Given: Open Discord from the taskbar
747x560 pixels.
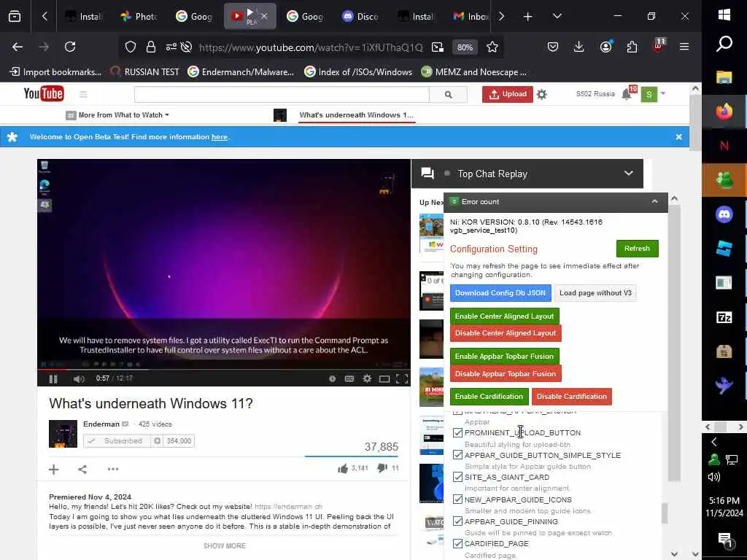Looking at the screenshot, I should click(724, 214).
